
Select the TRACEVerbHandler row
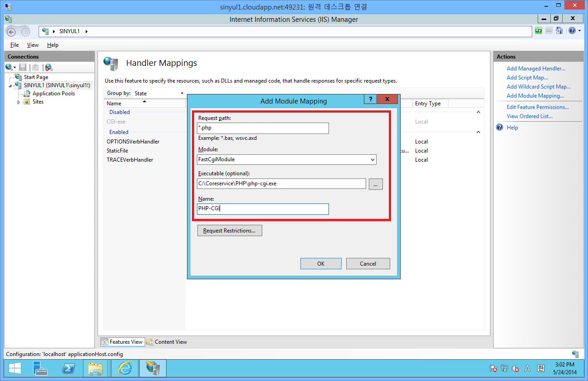pyautogui.click(x=130, y=160)
